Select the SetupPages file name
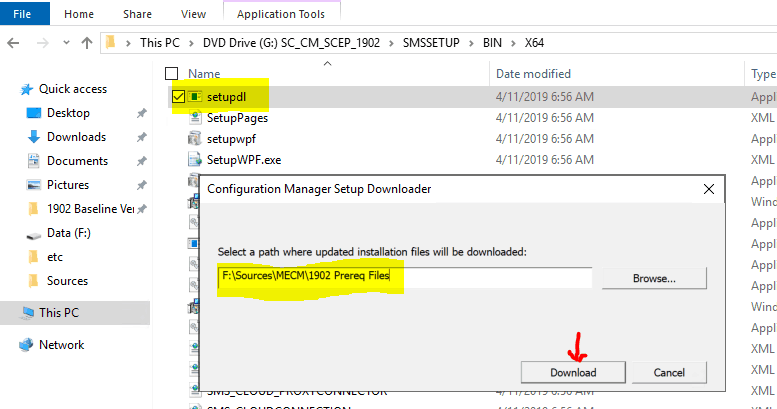777x409 pixels. (237, 118)
